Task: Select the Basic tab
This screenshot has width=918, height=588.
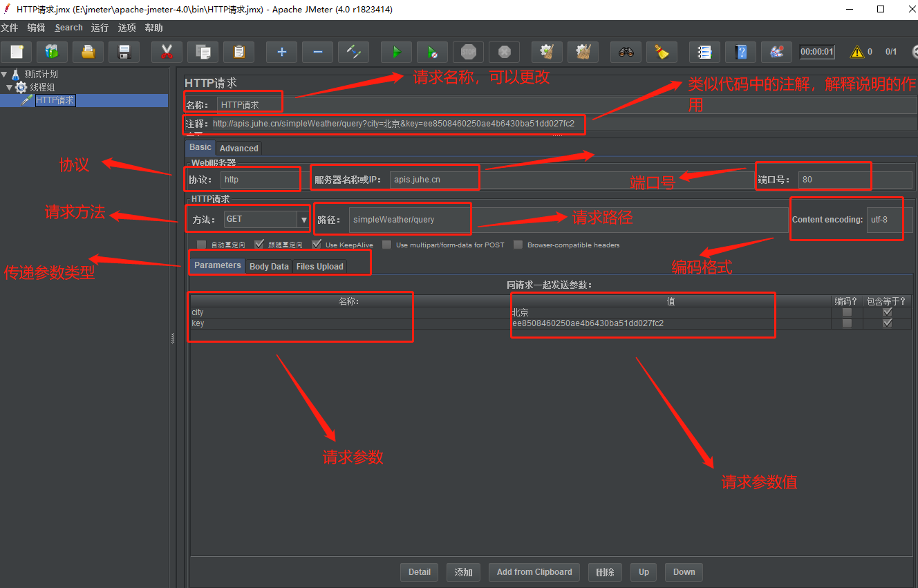Action: pyautogui.click(x=200, y=147)
